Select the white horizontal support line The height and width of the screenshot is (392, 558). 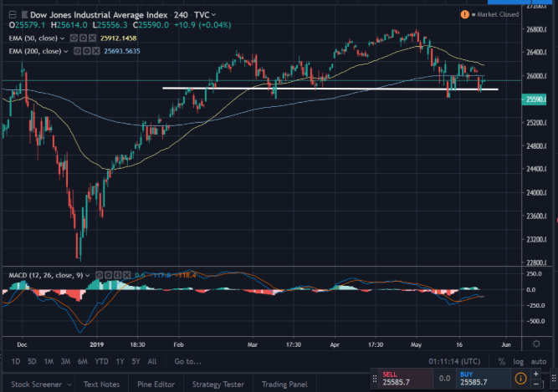pos(330,89)
